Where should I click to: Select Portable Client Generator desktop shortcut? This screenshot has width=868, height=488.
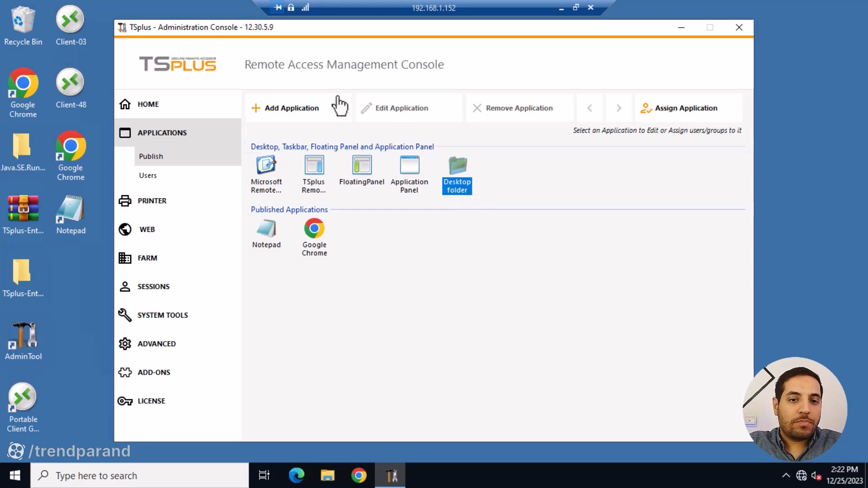[23, 408]
